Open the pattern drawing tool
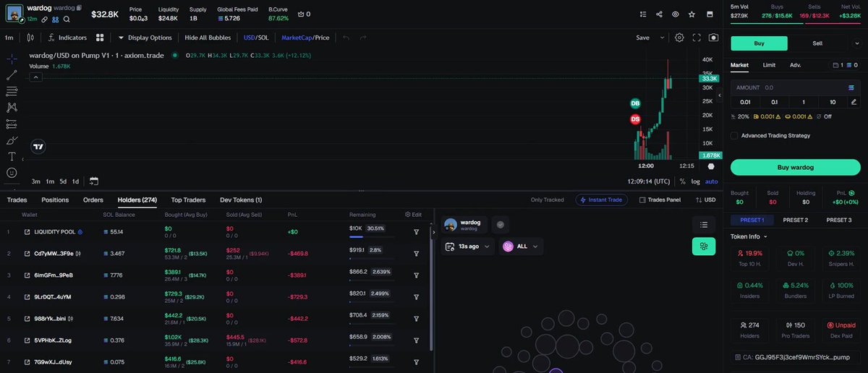This screenshot has width=868, height=373. (12, 107)
